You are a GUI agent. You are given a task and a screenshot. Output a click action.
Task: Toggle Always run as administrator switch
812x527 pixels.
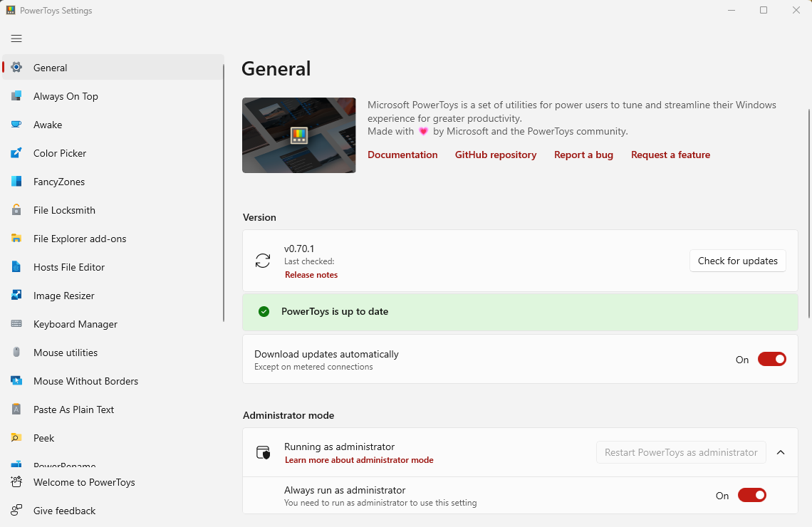tap(752, 496)
